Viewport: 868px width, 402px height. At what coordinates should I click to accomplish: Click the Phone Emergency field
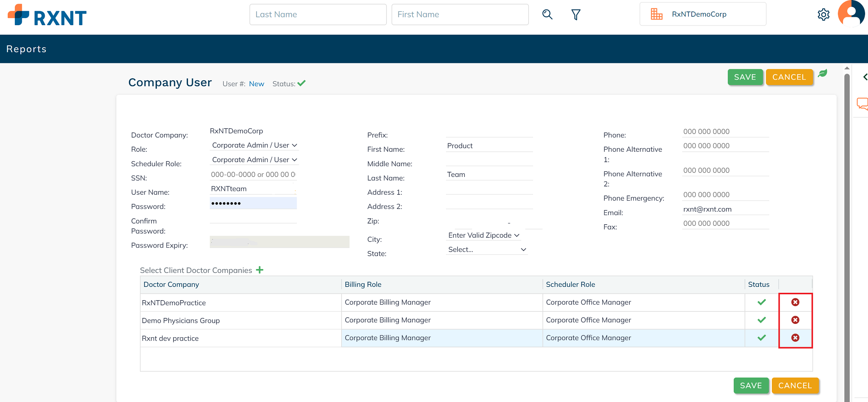(726, 195)
